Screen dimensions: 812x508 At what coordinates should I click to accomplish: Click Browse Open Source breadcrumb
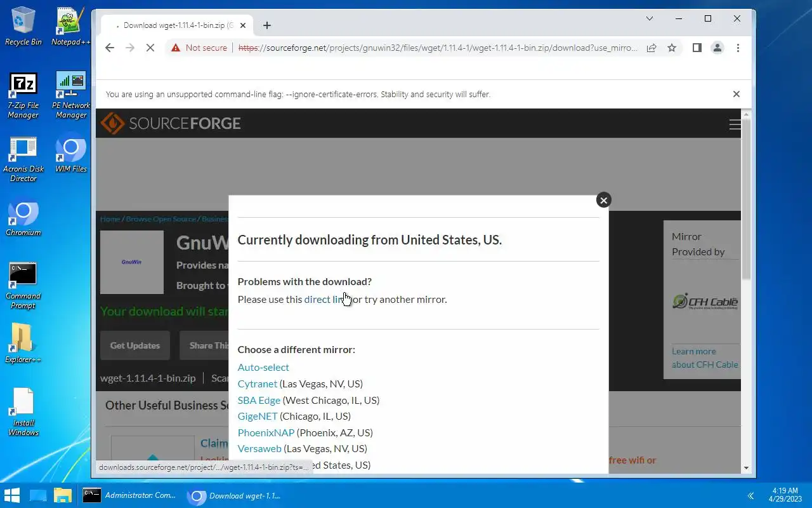point(160,219)
